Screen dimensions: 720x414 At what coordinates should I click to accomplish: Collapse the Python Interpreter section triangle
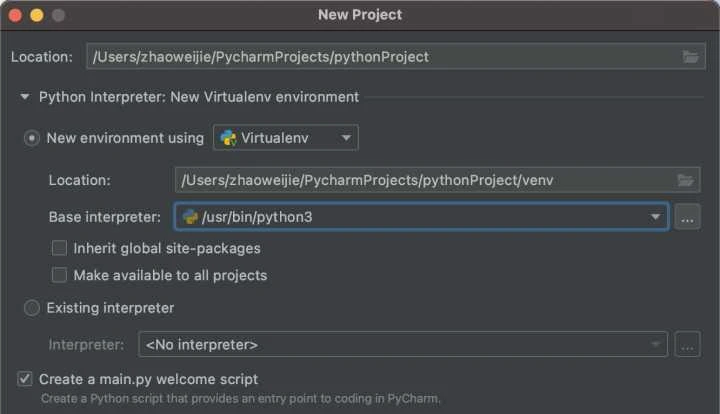24,97
